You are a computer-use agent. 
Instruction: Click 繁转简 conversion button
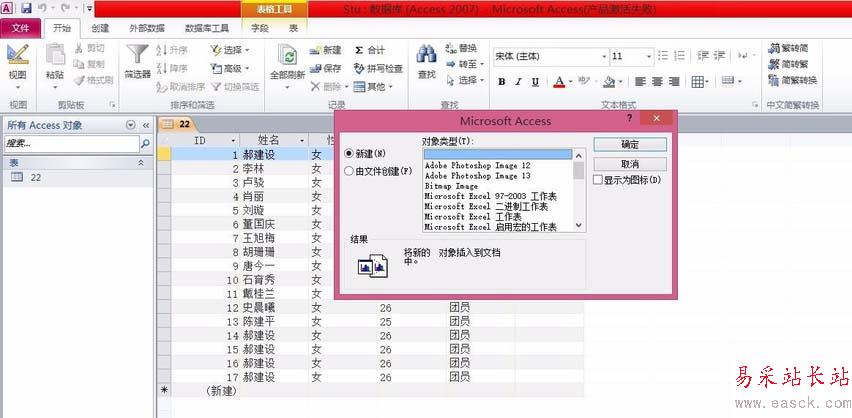coord(788,48)
